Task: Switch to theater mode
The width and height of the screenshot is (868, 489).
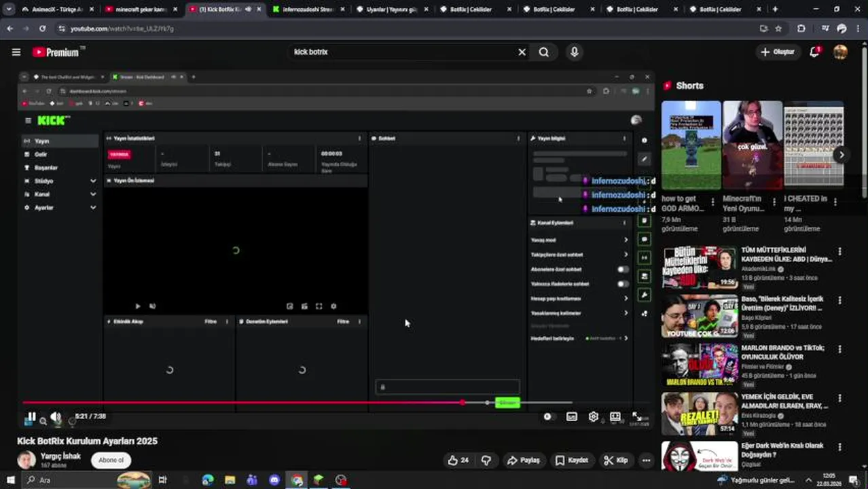Action: (615, 417)
